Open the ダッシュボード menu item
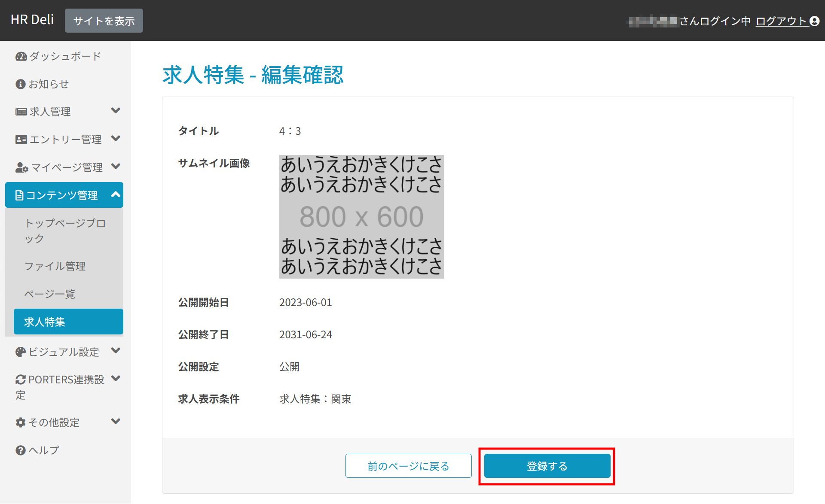The height and width of the screenshot is (504, 825). tap(65, 56)
